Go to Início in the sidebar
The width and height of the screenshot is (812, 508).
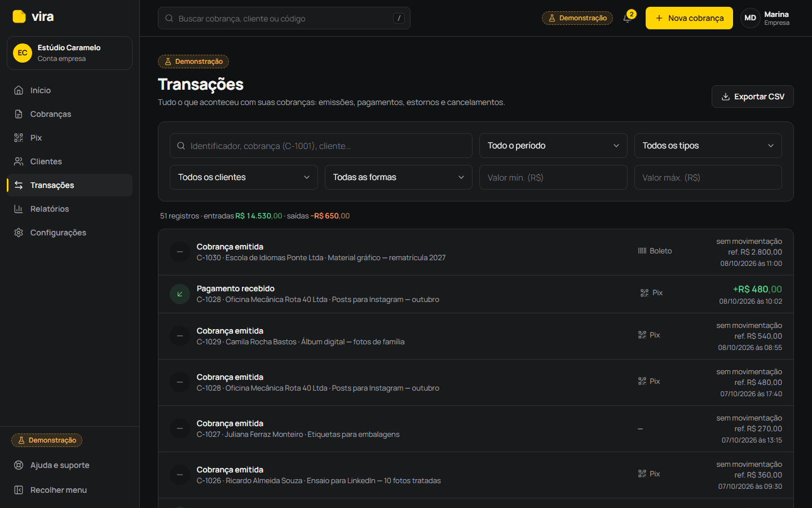pos(69,90)
